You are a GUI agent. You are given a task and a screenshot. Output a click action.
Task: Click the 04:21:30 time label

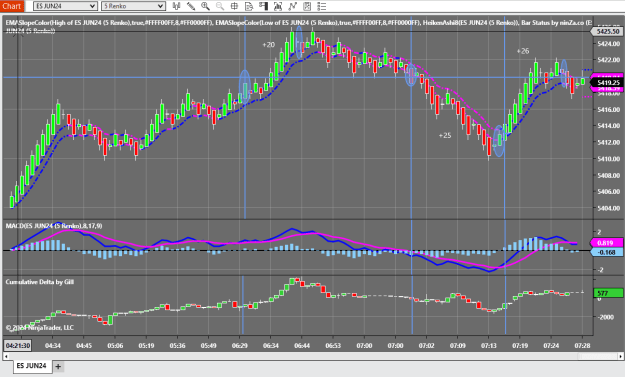(x=18, y=345)
